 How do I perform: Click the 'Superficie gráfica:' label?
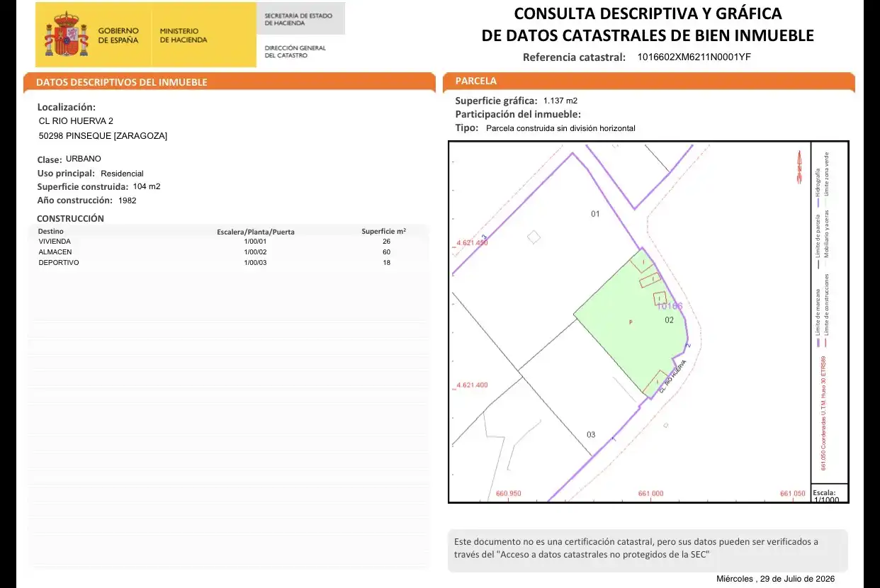pyautogui.click(x=497, y=101)
